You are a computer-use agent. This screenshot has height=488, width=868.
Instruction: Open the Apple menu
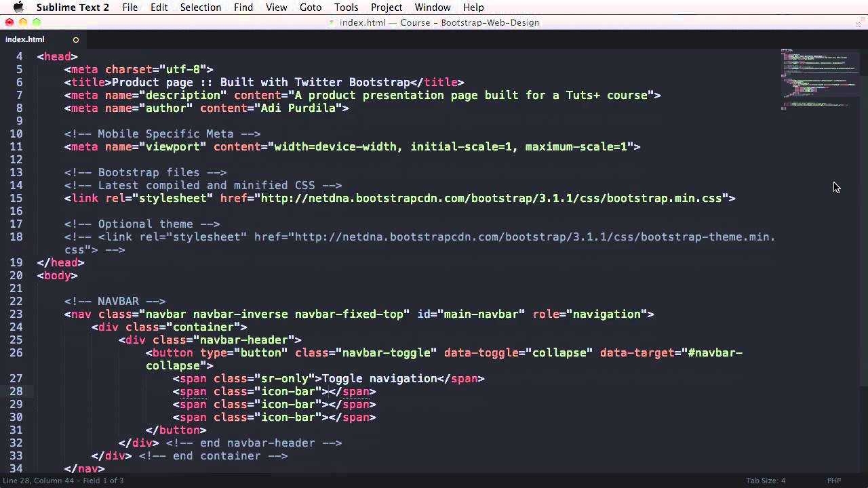(18, 7)
